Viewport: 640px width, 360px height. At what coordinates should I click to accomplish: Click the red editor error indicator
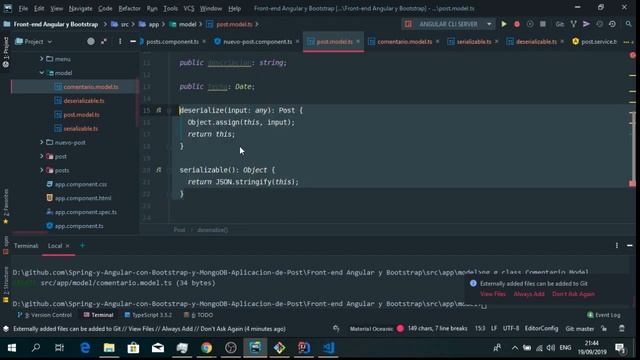(x=632, y=55)
